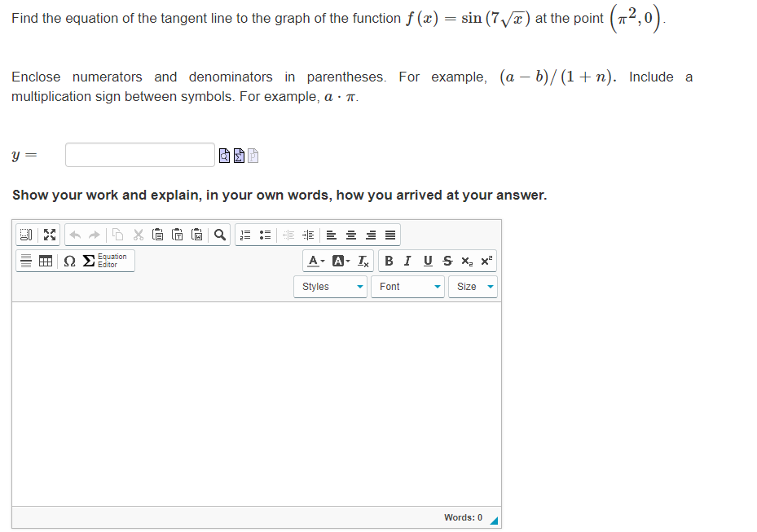Viewport: 757px width, 532px height.
Task: Open the Find and Replace tool
Action: [x=219, y=235]
